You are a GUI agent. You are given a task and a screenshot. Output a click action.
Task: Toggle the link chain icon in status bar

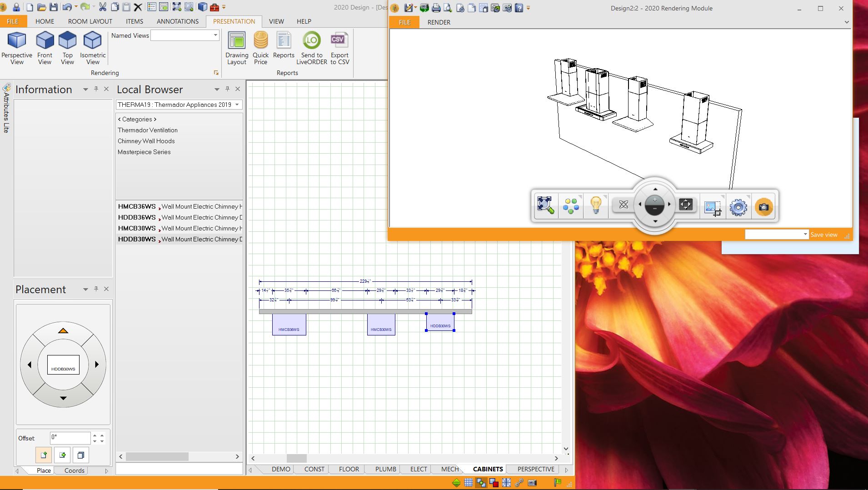pos(519,483)
